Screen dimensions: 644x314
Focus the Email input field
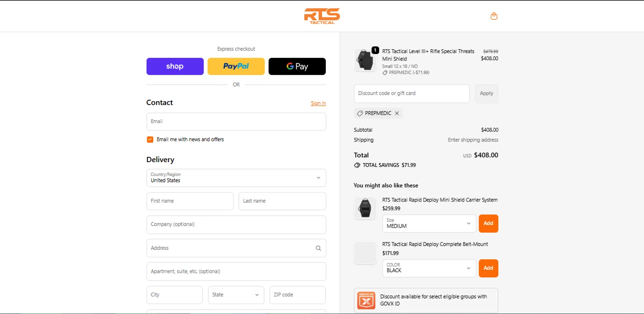tap(236, 121)
